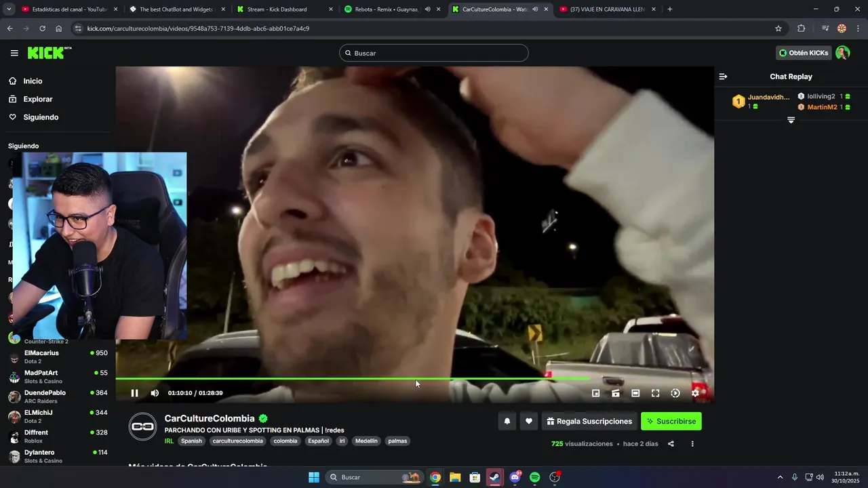Switch to best ChatBot and Widgets tab
The height and width of the screenshot is (488, 868).
click(176, 9)
